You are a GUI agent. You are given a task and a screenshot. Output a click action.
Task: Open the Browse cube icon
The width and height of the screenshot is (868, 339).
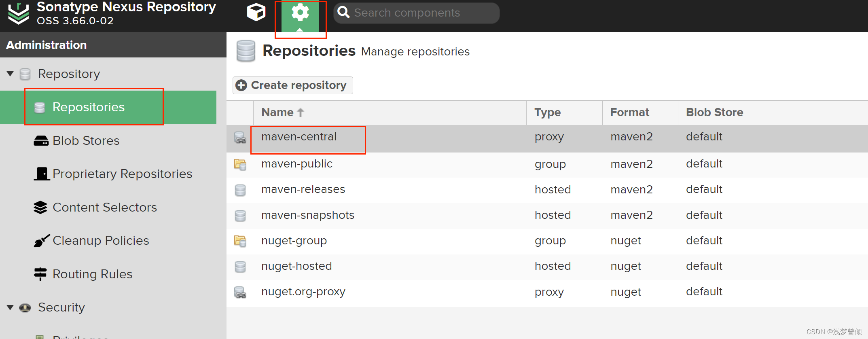click(256, 12)
